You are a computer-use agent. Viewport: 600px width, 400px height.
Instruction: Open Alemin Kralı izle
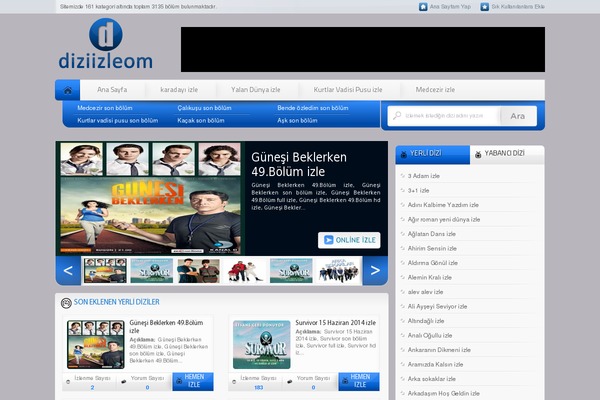(429, 278)
